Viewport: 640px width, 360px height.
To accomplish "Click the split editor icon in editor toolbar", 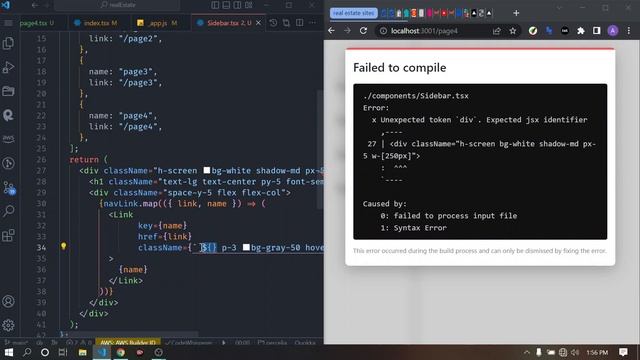I will pos(300,23).
